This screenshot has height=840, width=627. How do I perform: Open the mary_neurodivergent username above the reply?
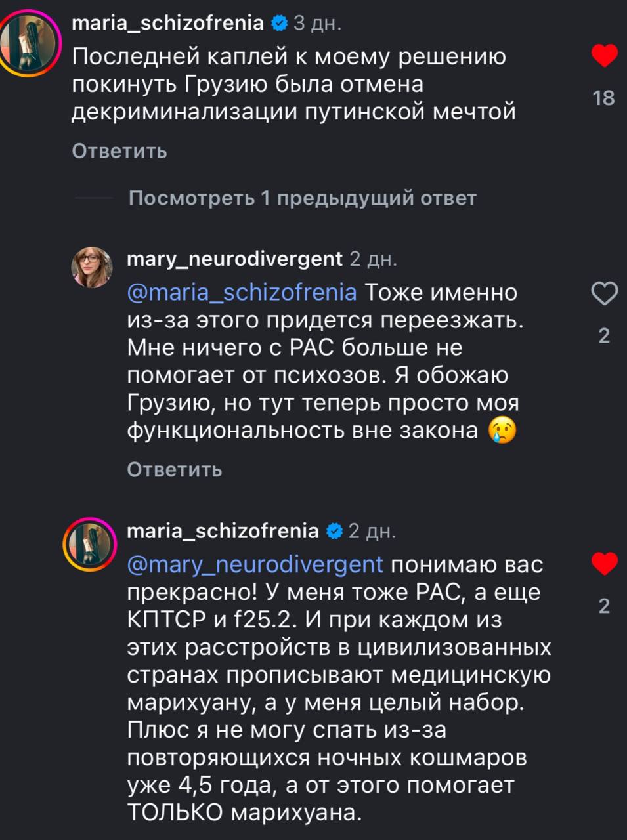pos(234,259)
